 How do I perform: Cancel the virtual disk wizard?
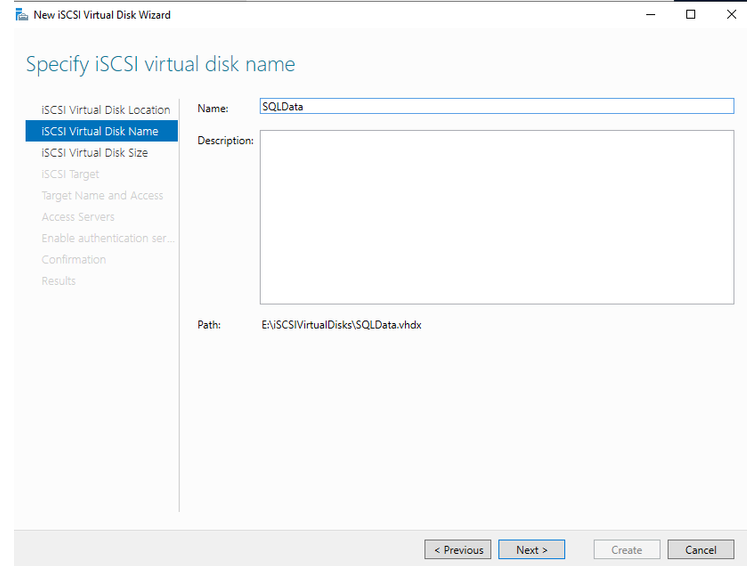pyautogui.click(x=700, y=550)
